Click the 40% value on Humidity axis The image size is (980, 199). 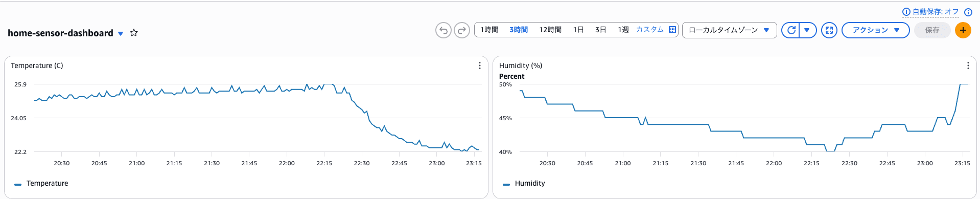505,152
